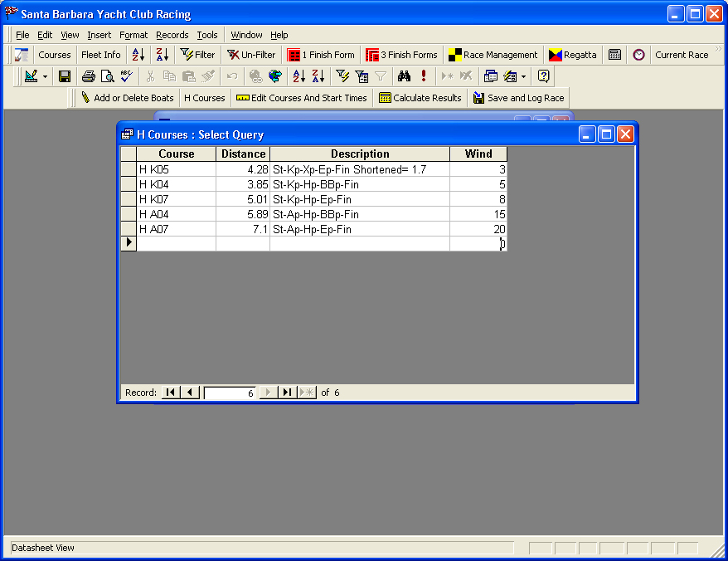Click the Fleet Info button

(x=101, y=55)
